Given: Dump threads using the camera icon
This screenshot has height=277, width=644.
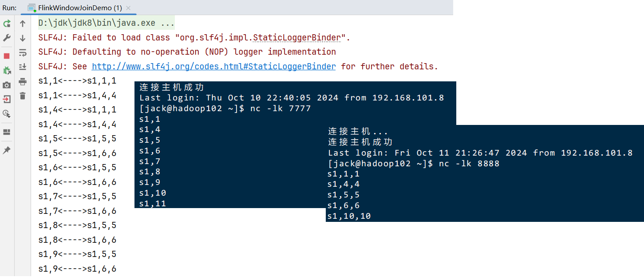Looking at the screenshot, I should (7, 85).
